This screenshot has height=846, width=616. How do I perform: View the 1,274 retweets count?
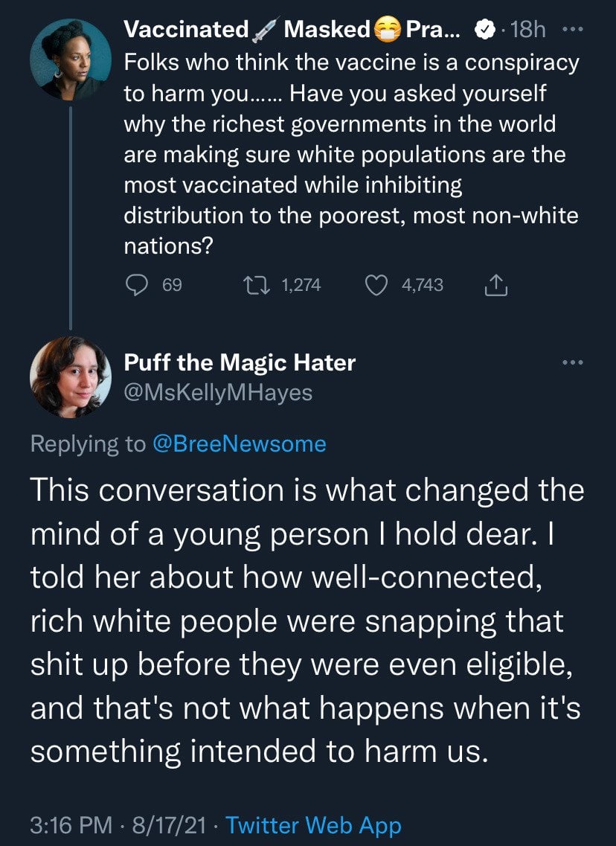click(x=301, y=285)
